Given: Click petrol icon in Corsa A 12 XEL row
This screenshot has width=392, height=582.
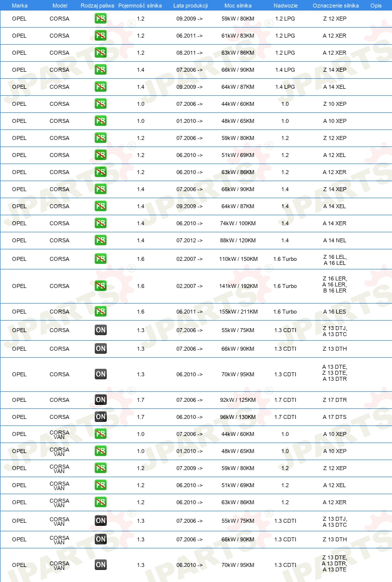Looking at the screenshot, I should click(100, 155).
